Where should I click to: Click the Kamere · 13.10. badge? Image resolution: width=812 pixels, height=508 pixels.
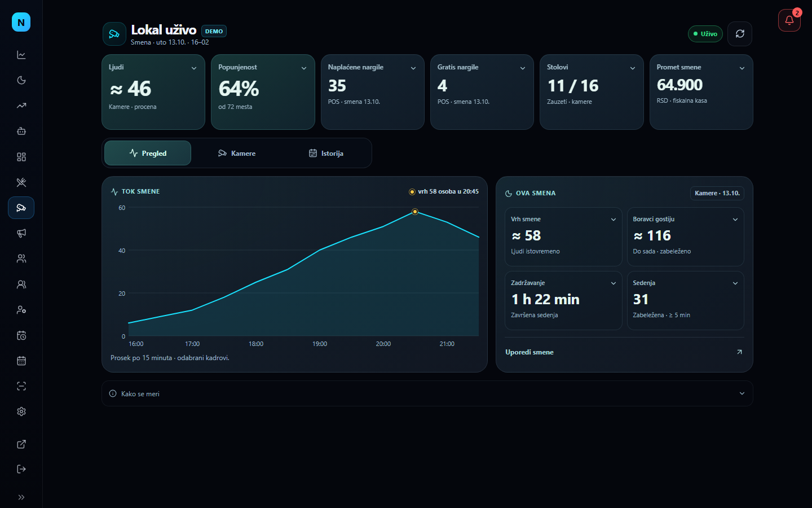(x=717, y=193)
